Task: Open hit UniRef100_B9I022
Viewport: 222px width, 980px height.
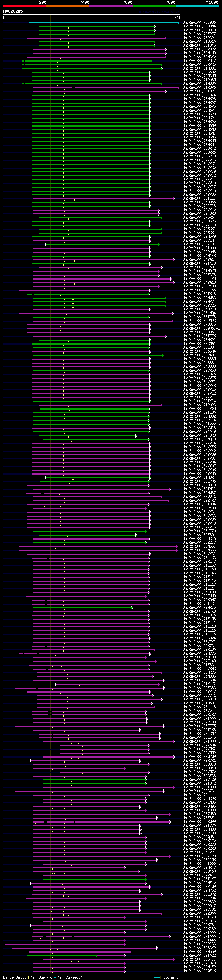Action: tap(199, 956)
